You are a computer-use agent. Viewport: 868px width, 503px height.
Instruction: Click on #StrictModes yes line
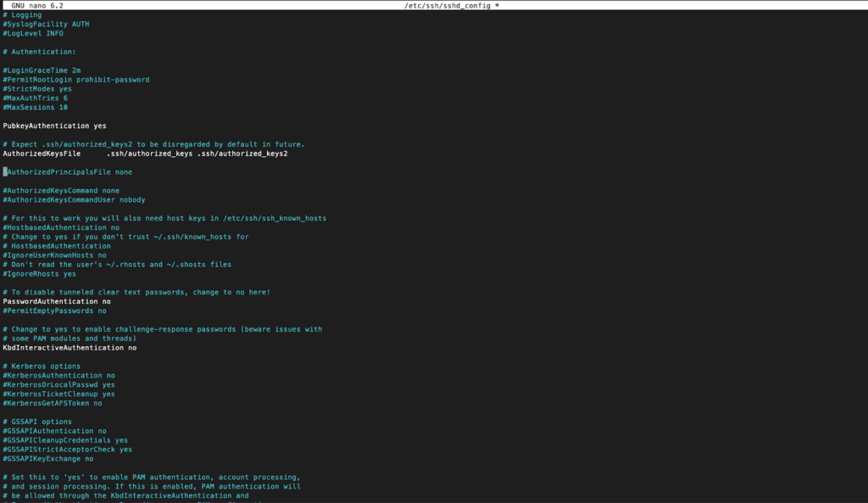pyautogui.click(x=37, y=89)
